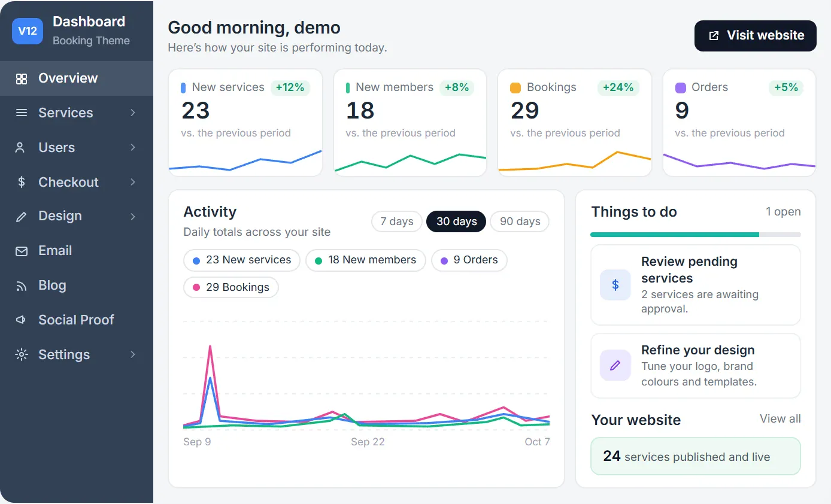The image size is (831, 504).
Task: Open the Review pending services task
Action: click(696, 285)
